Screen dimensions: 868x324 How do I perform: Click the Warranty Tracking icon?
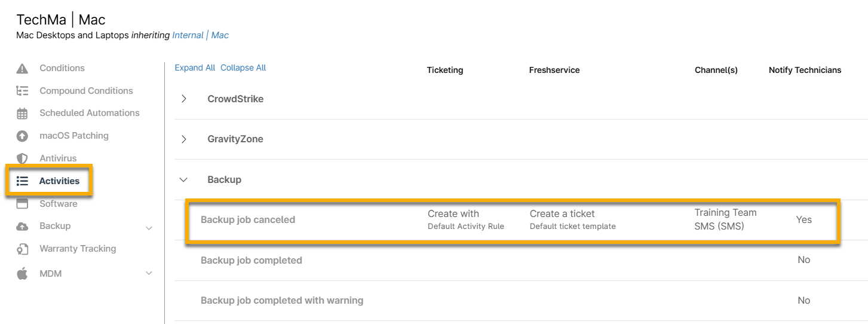click(x=22, y=249)
